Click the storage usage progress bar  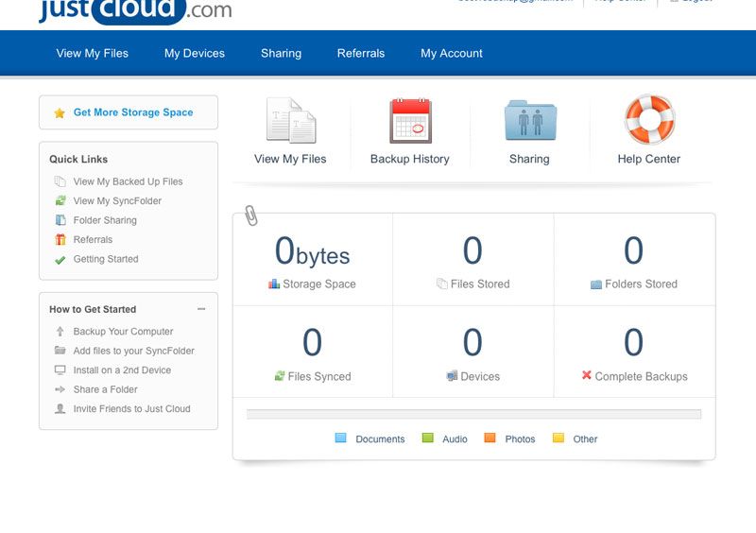[473, 414]
